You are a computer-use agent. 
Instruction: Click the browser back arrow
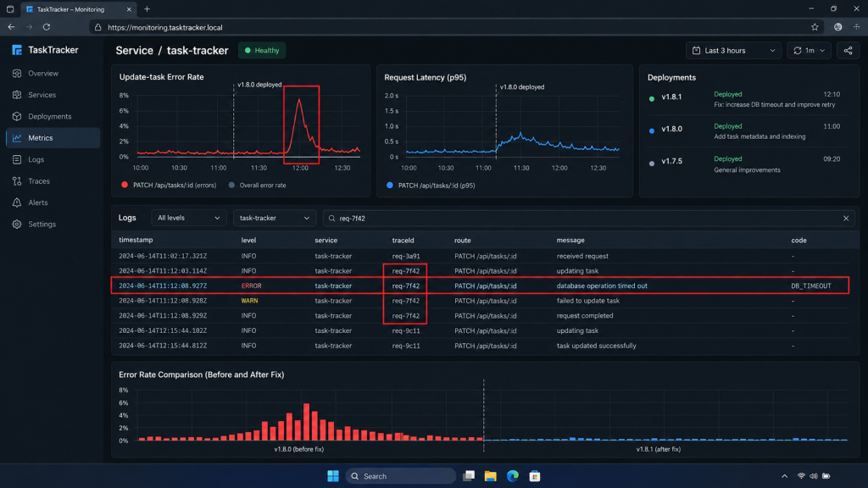[11, 27]
